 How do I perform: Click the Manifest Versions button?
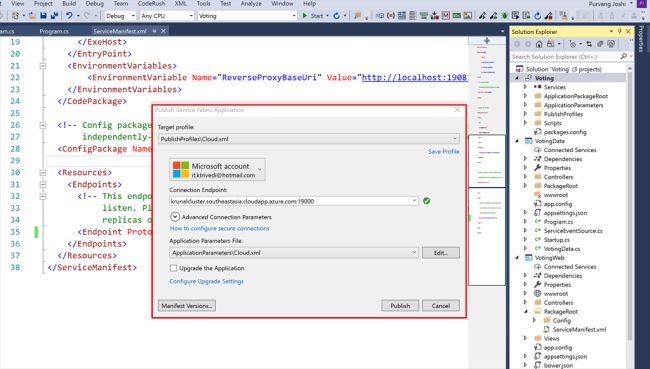pyautogui.click(x=187, y=306)
